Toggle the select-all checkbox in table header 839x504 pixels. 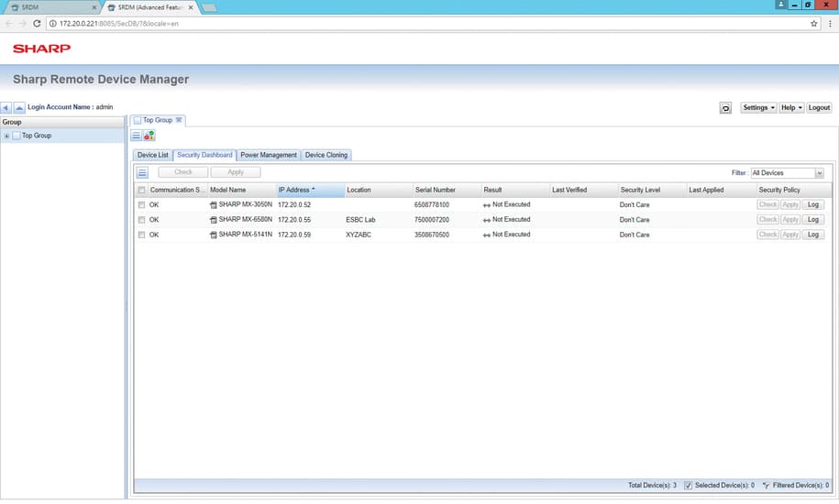[x=141, y=191]
